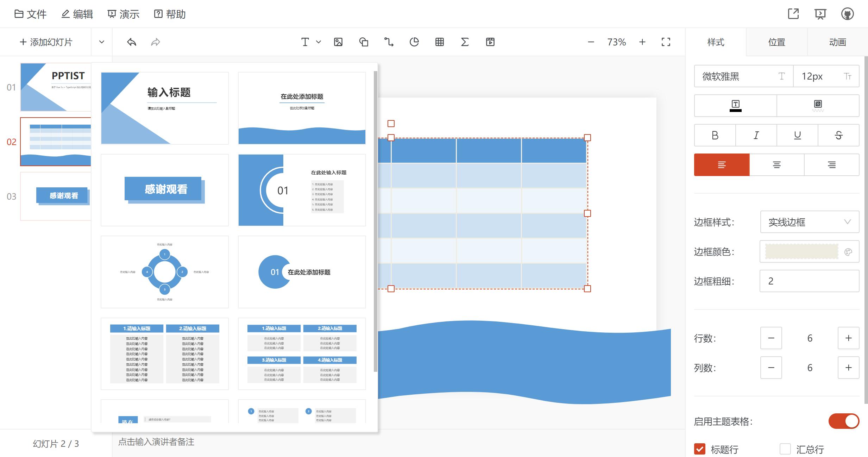The image size is (868, 457).
Task: Collapse the slide template chevron dropdown
Action: pos(102,42)
